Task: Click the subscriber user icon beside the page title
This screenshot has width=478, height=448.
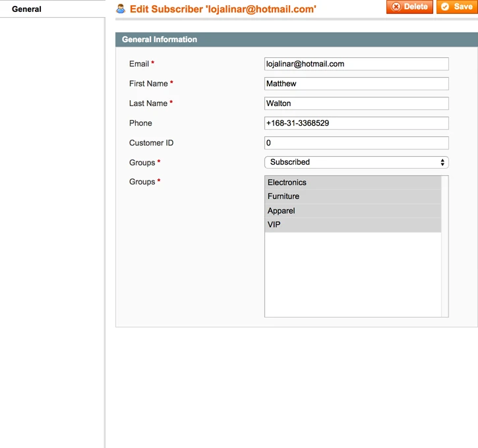Action: tap(121, 9)
